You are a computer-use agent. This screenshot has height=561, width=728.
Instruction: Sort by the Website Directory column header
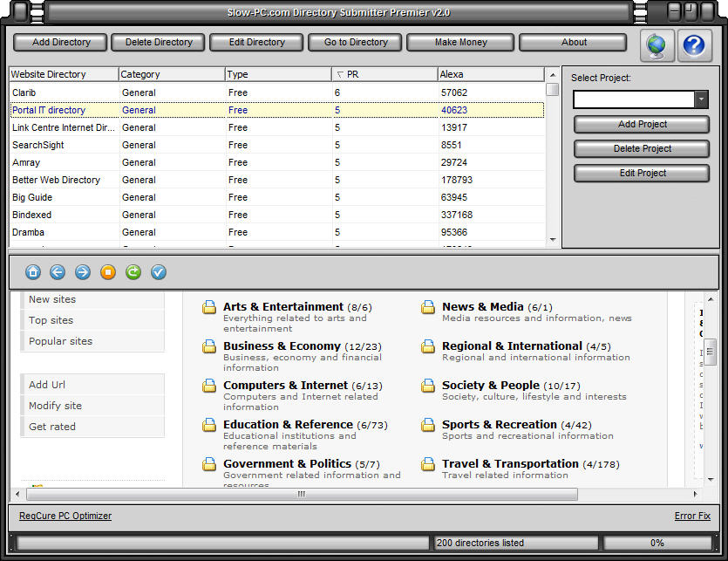(x=64, y=74)
